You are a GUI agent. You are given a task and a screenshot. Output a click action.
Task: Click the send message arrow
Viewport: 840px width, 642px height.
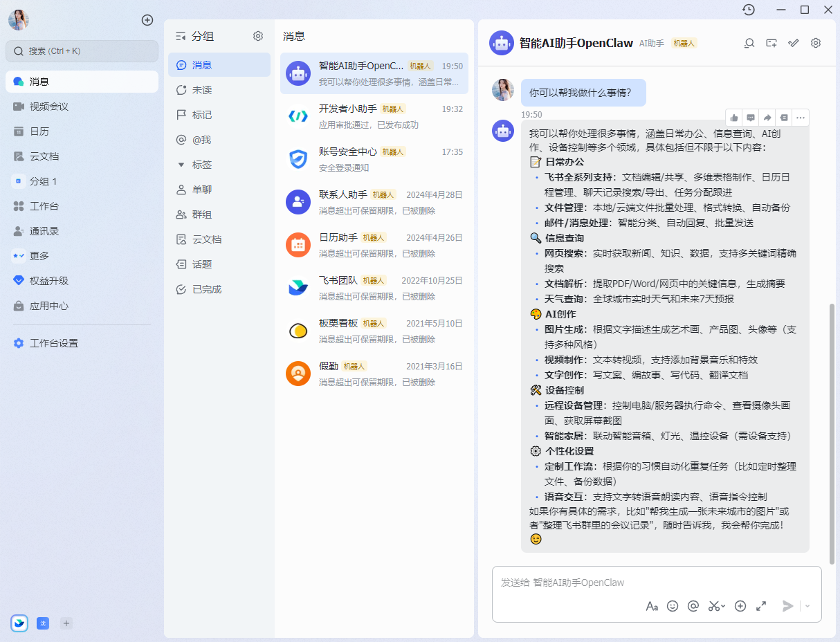click(x=788, y=606)
